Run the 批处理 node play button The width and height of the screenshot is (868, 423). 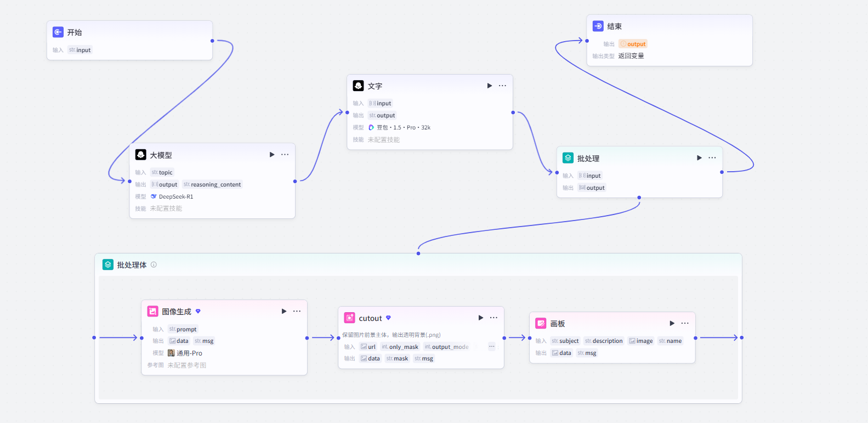click(699, 158)
